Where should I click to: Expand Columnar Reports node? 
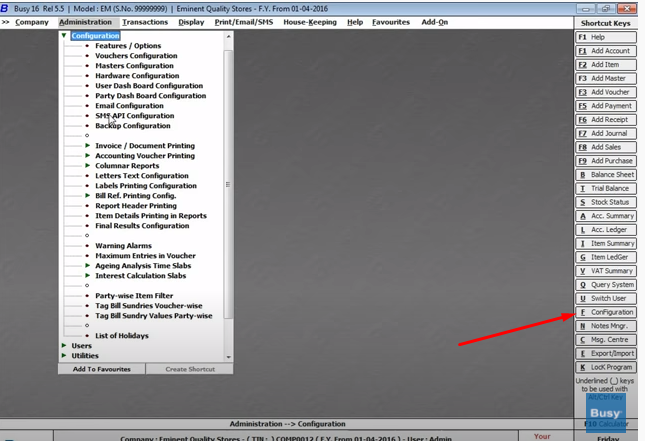[87, 165]
